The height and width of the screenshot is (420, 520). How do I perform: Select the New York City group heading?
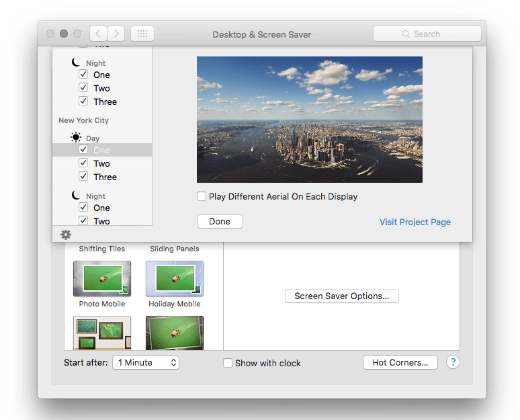click(x=83, y=120)
